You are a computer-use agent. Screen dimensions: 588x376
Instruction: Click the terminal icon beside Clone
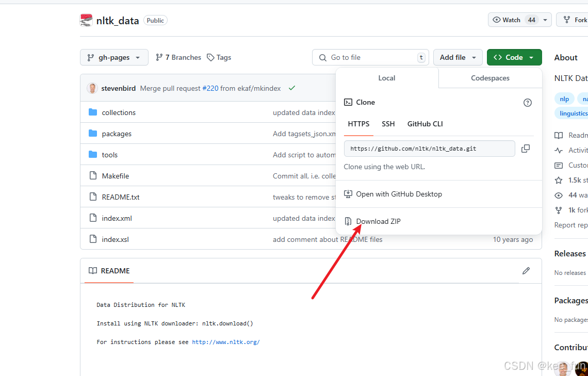(348, 102)
